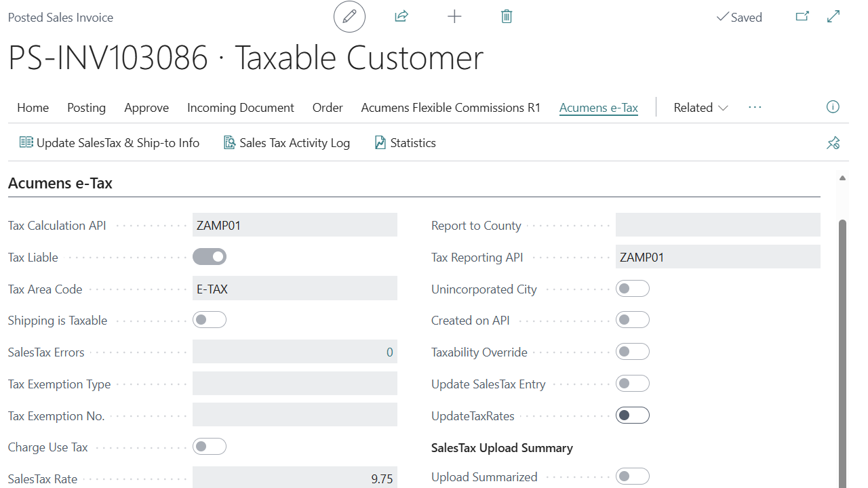Click the trash delete icon
Screen dimensions: 868x488
[x=507, y=17]
